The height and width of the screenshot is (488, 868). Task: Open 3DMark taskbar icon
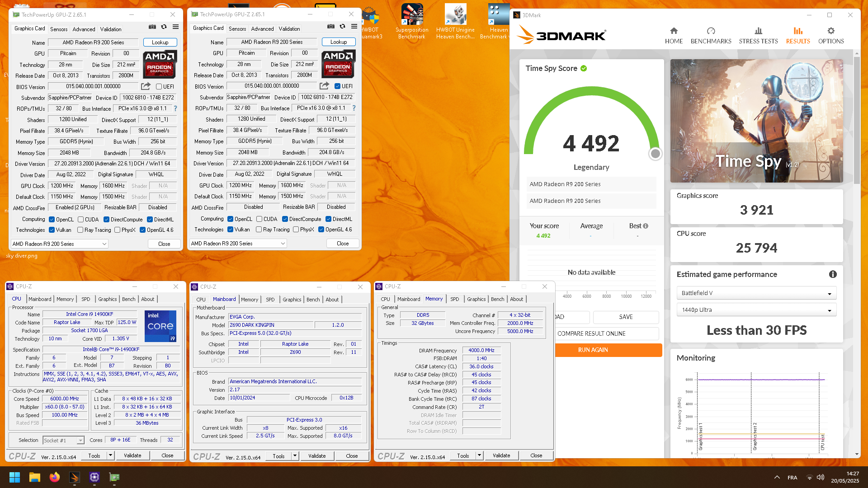point(75,477)
